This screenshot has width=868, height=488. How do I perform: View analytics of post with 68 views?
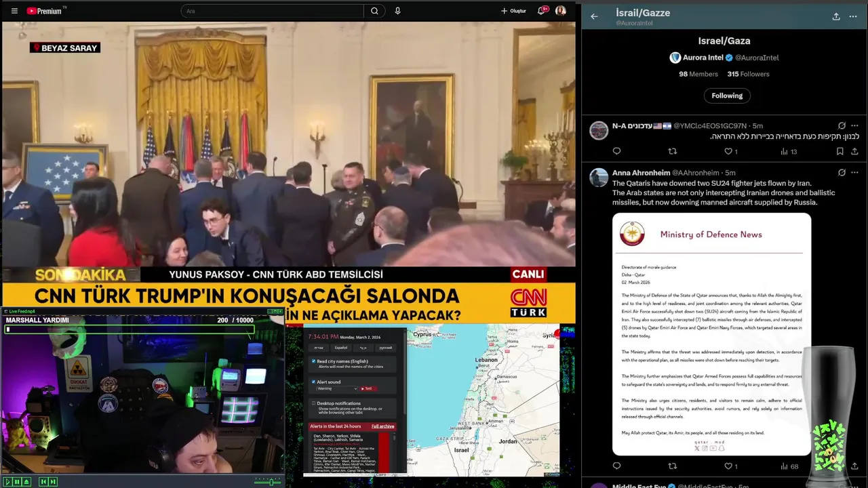pos(789,466)
